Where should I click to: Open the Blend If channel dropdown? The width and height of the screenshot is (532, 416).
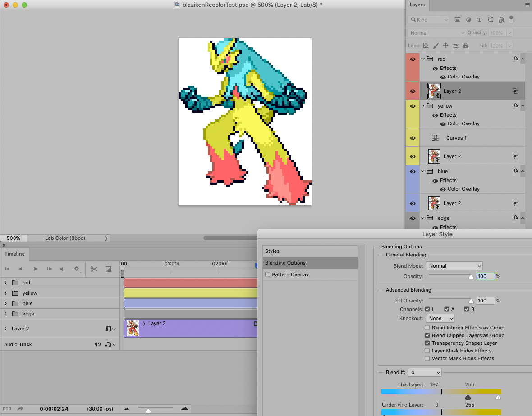[424, 372]
